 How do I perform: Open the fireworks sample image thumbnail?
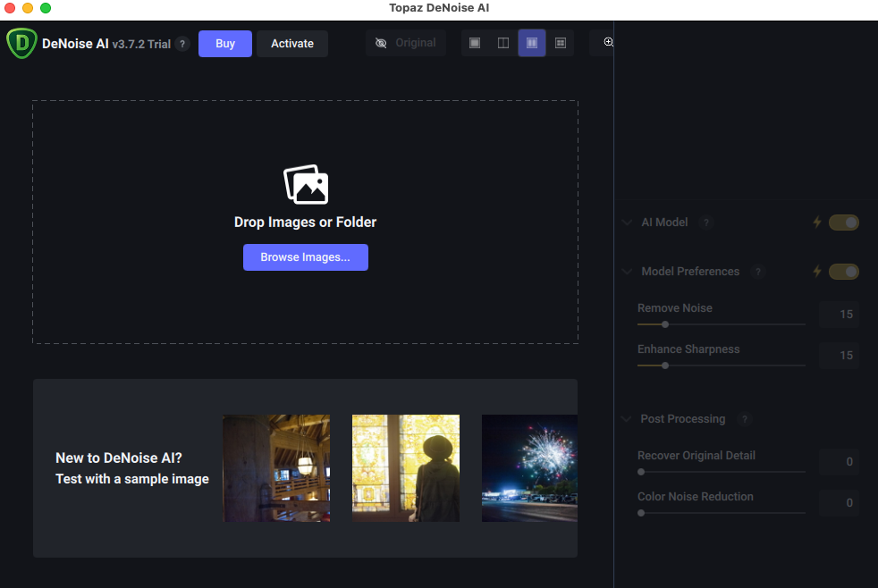tap(529, 468)
